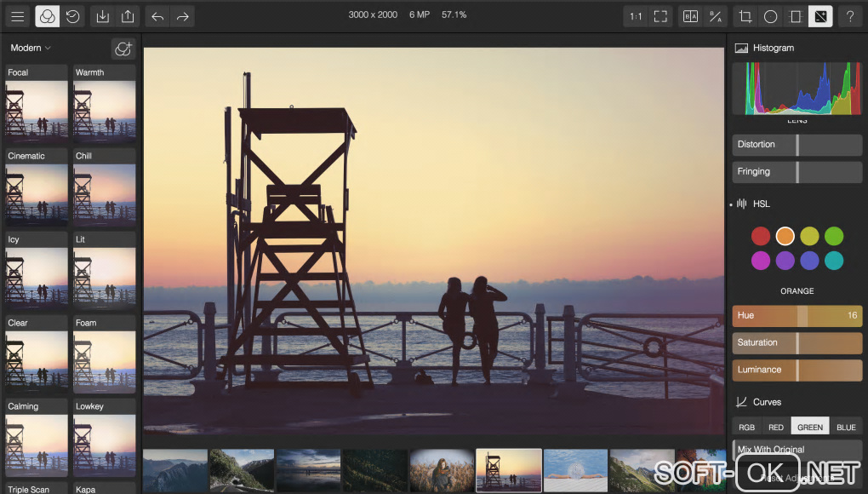Open the winding road filmstrip thumbnail

point(242,470)
